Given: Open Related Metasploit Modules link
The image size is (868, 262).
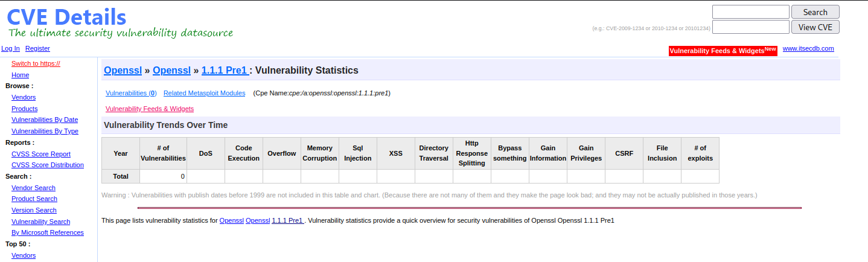Looking at the screenshot, I should (204, 93).
